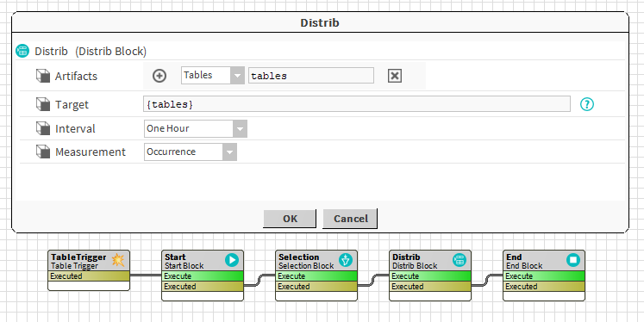Click Execute port on Selection block
The image size is (644, 322).
tap(316, 276)
